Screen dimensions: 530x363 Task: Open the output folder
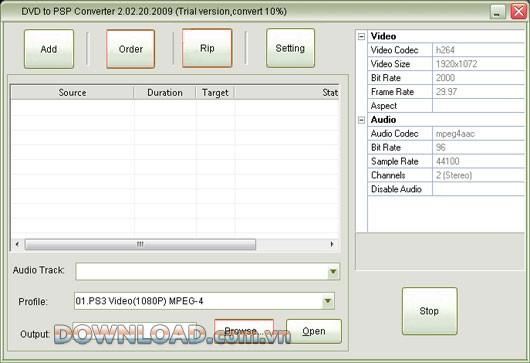[x=314, y=331]
